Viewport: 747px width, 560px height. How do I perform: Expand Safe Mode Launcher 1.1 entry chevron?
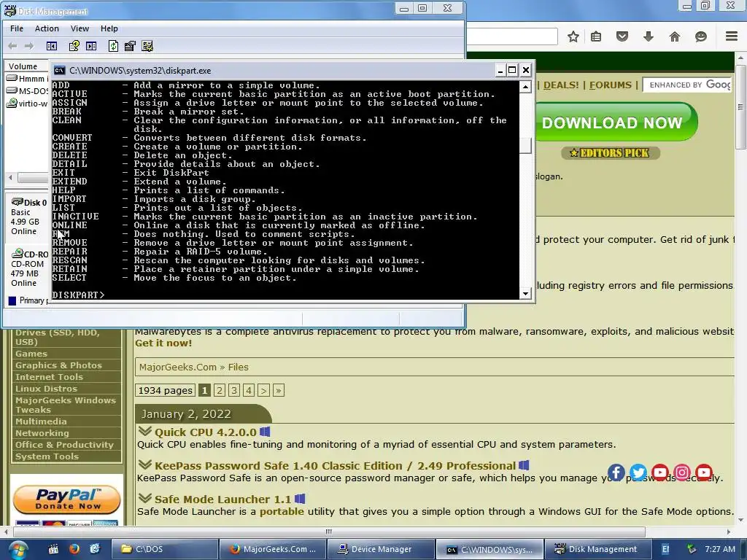145,498
